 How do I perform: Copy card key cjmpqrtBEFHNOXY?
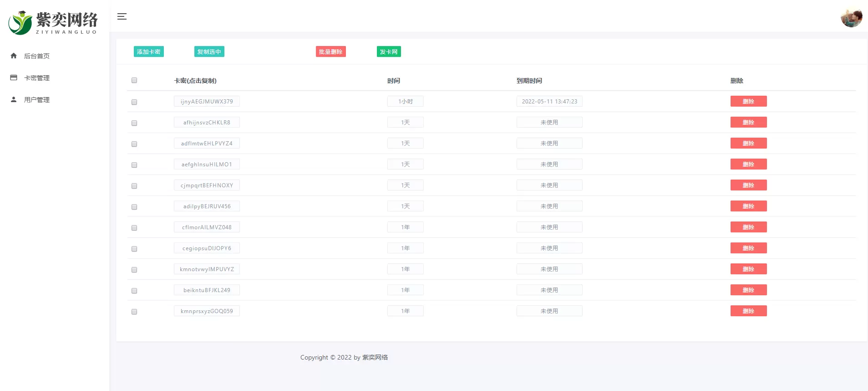point(207,185)
